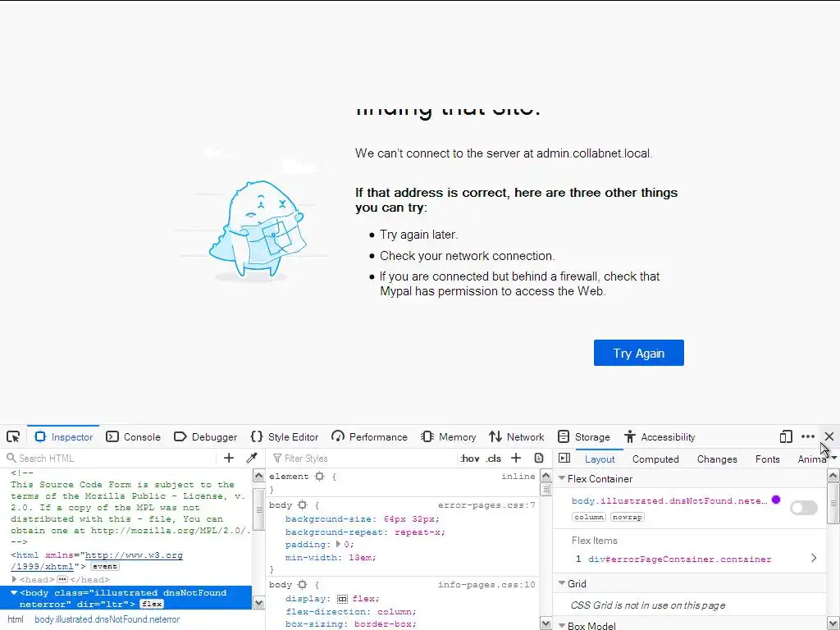
Task: Toggle the :hov pseudo-class panel
Action: [470, 459]
